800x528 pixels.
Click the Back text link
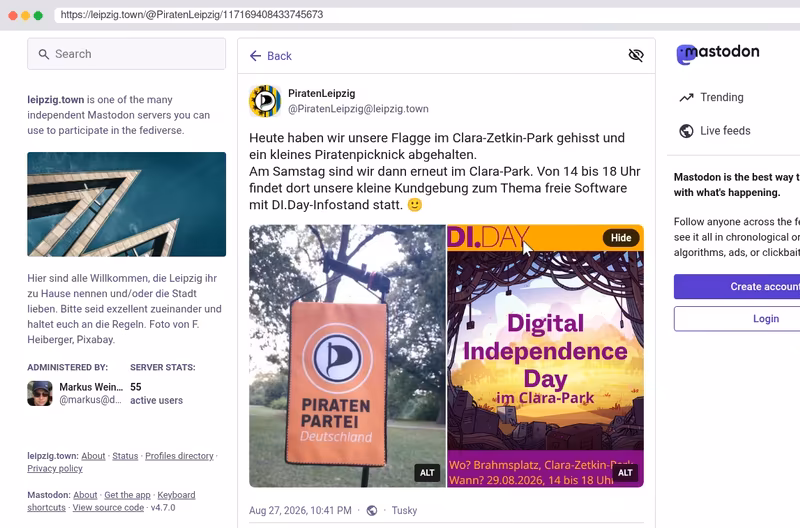(x=279, y=56)
